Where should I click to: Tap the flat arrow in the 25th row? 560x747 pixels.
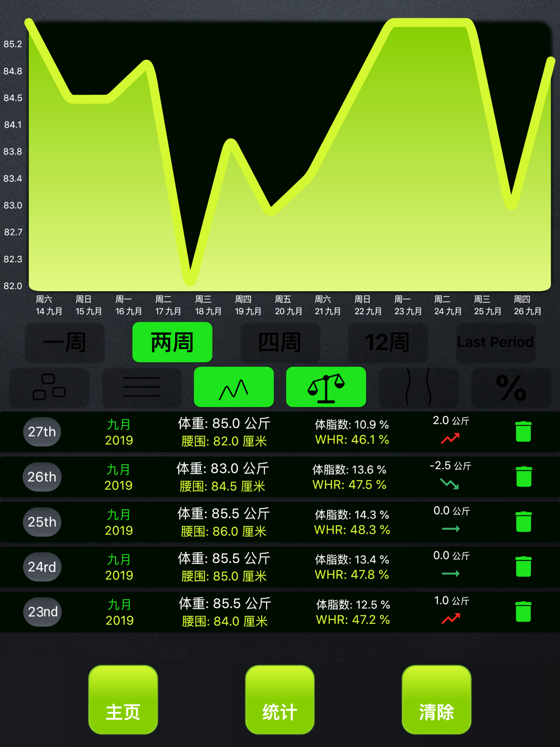click(451, 529)
